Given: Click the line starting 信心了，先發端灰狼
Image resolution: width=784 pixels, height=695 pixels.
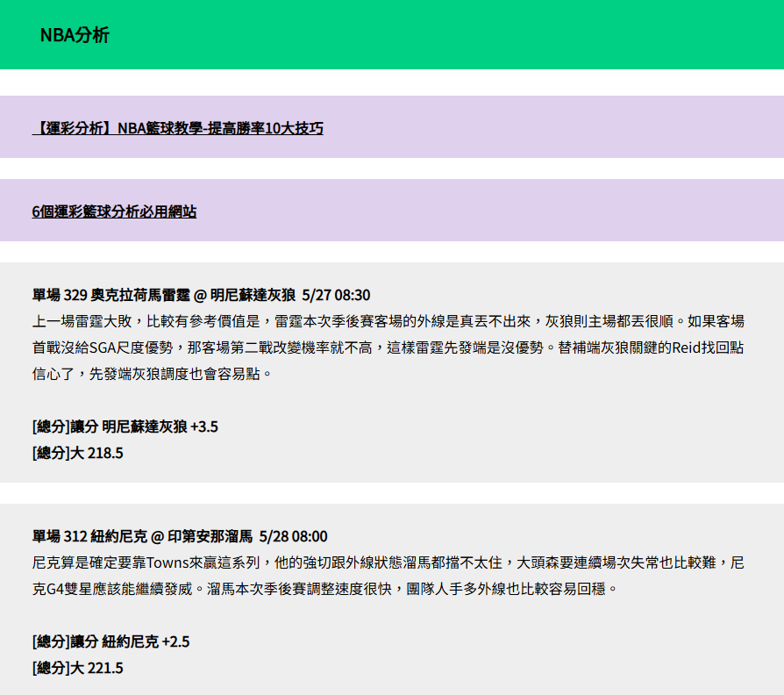Looking at the screenshot, I should click(152, 374).
